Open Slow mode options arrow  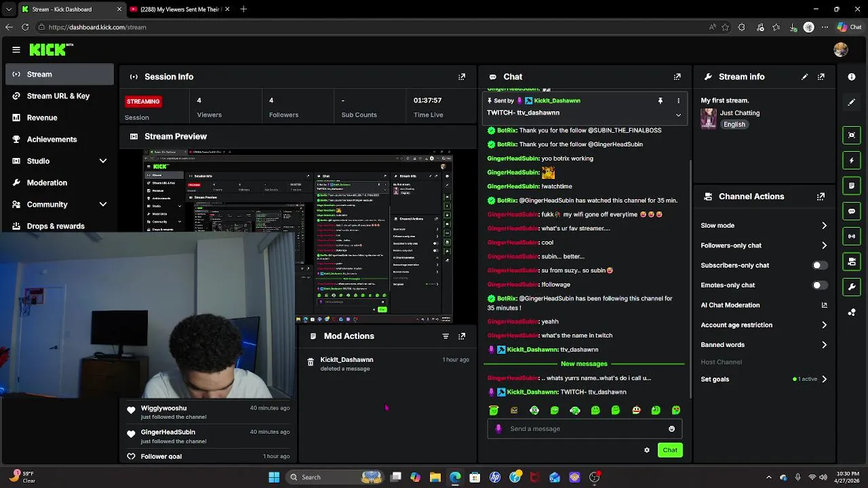point(824,226)
